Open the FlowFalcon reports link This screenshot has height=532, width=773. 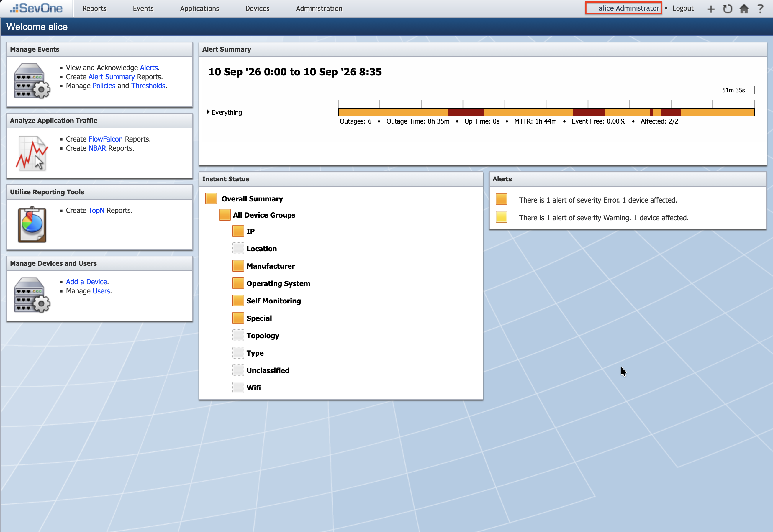click(105, 139)
